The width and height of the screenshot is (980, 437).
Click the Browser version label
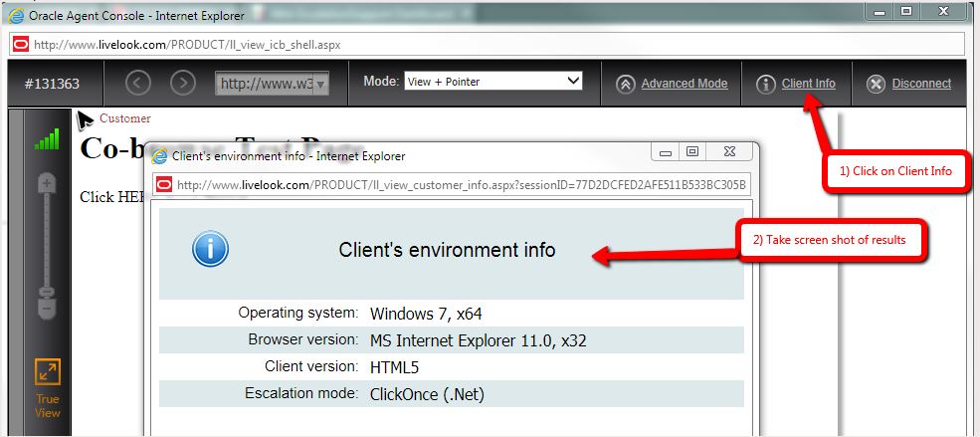click(x=303, y=339)
